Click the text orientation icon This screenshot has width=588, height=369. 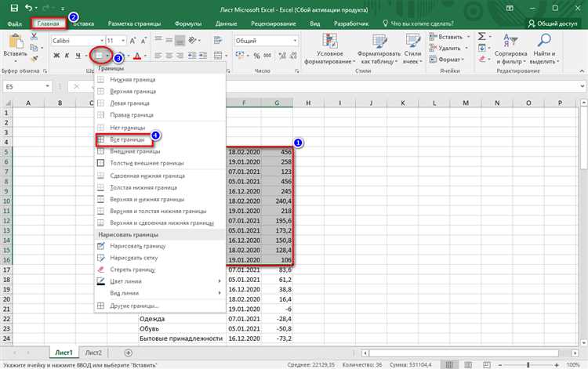click(193, 40)
